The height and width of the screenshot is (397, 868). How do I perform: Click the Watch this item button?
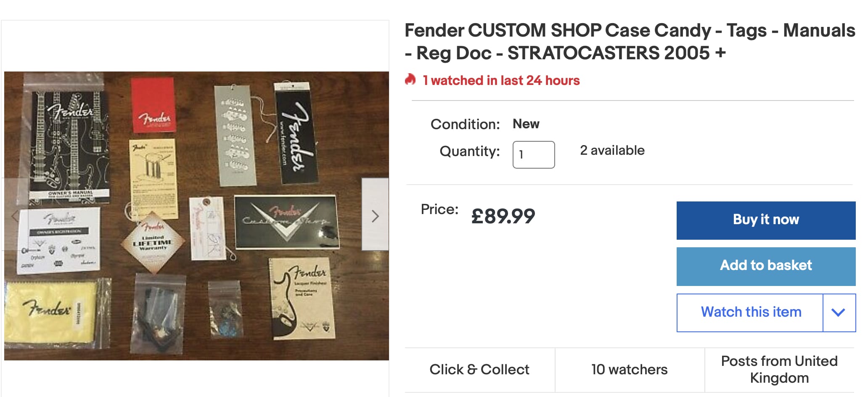click(x=751, y=312)
